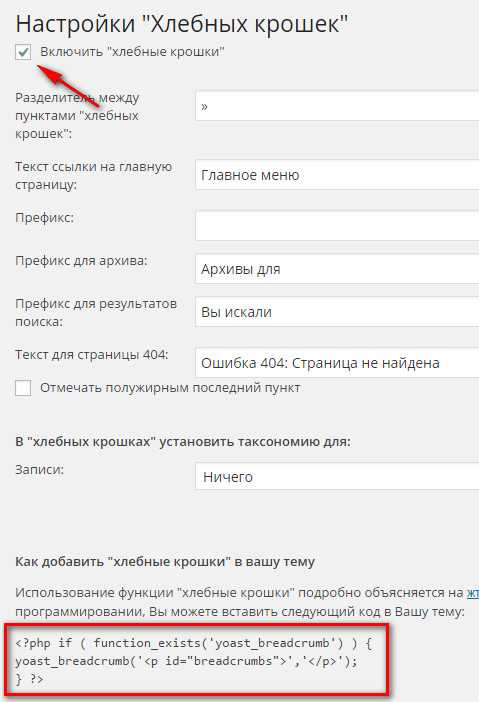Enable 'Отмечать полужирным последний пункт' checkbox
Viewport: 479px width, 702px height.
click(23, 388)
